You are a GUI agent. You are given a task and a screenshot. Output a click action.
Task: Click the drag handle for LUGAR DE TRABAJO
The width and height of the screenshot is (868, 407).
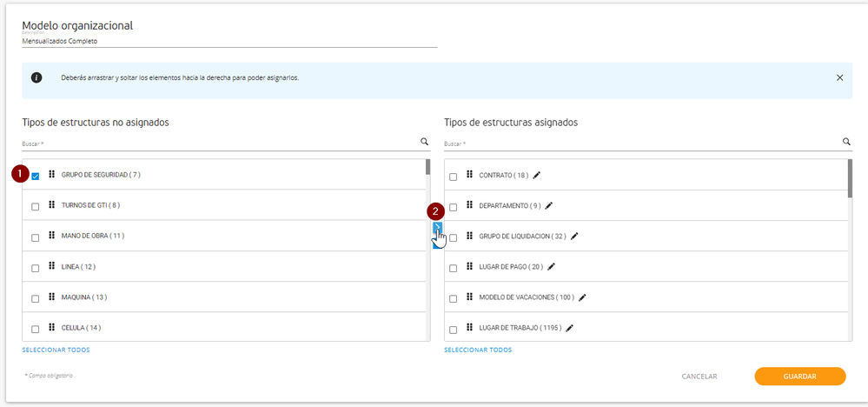[x=469, y=327]
